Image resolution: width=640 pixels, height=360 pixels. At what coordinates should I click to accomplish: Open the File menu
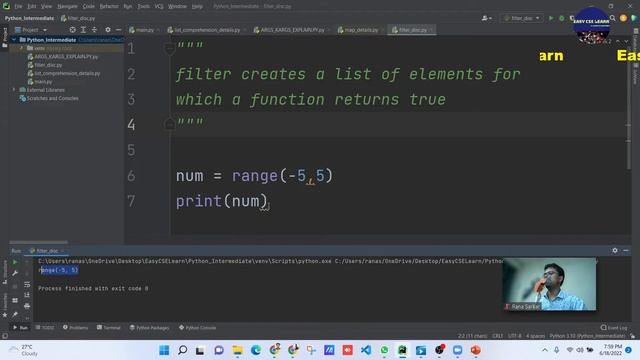pos(18,6)
